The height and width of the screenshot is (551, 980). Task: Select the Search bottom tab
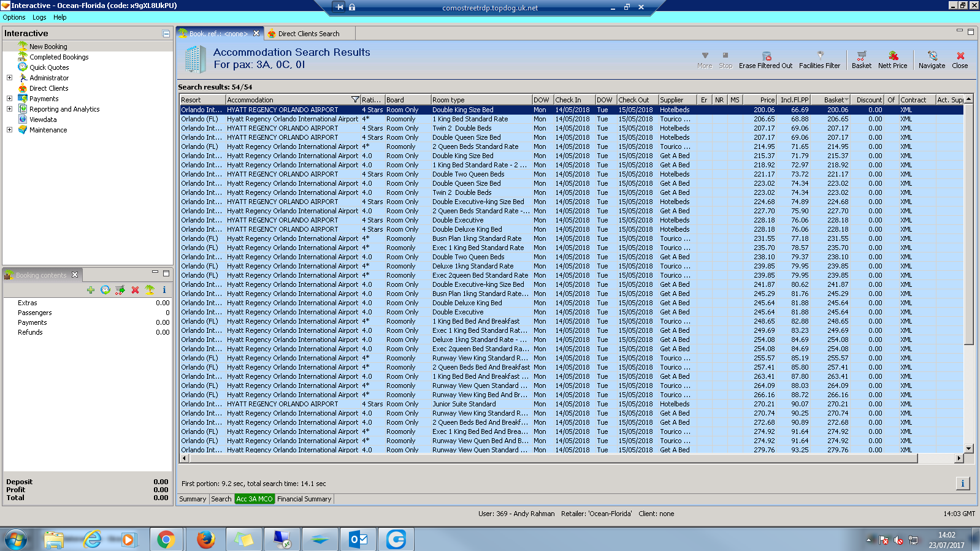tap(221, 499)
